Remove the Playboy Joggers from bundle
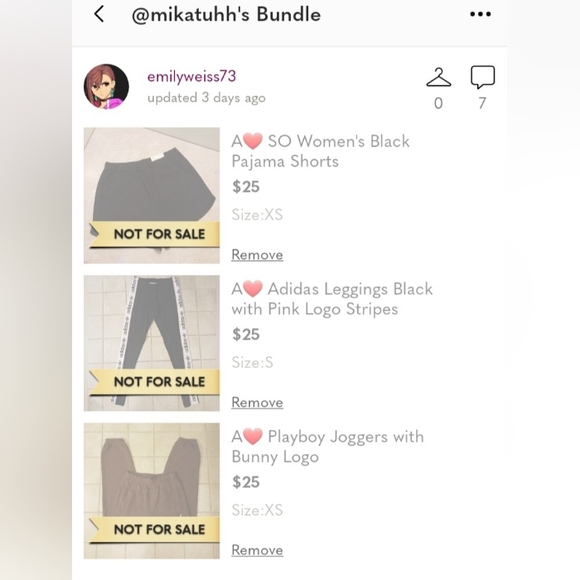 point(257,550)
